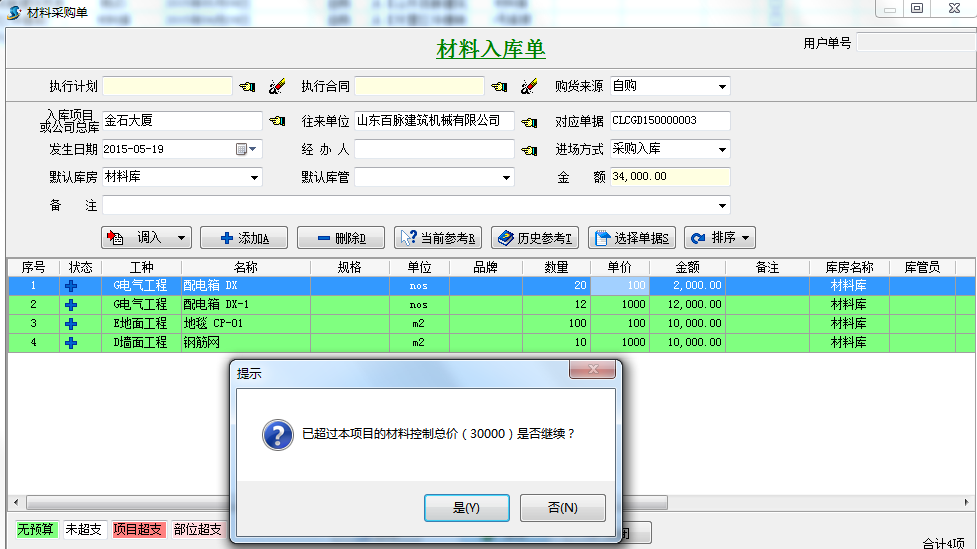Open the 排序 sort menu button
Screen dimensions: 977x549
(719, 238)
